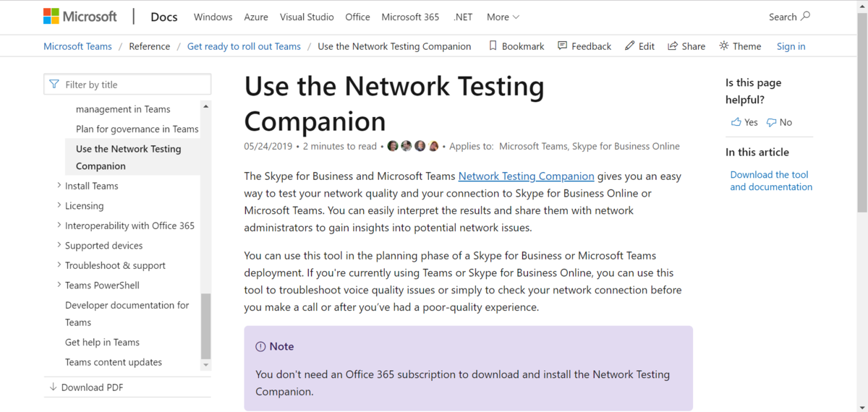Expand the Teams PowerShell node
868x412 pixels.
pos(59,285)
